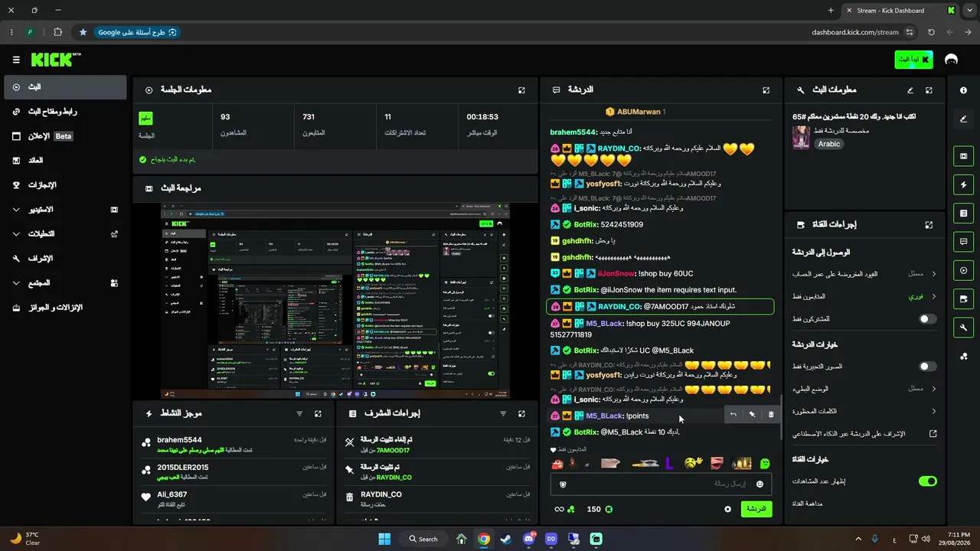Click the green ابدأ البث button
Image resolution: width=980 pixels, height=551 pixels.
point(913,60)
